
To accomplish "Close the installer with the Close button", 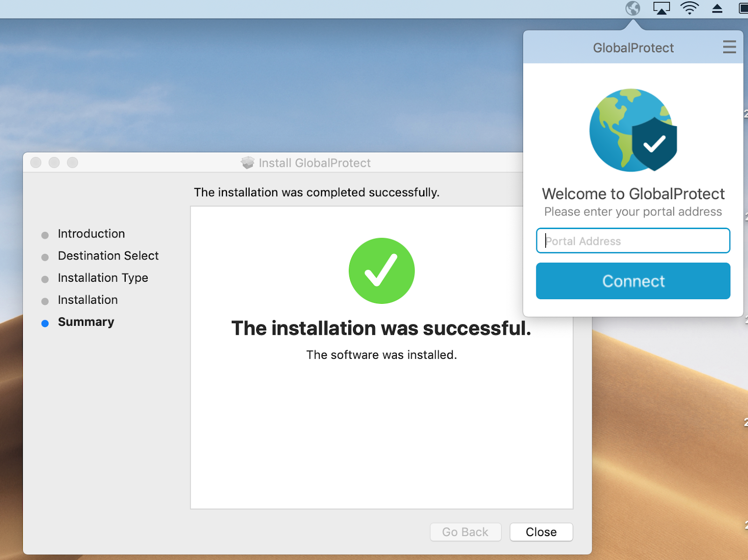I will click(541, 532).
